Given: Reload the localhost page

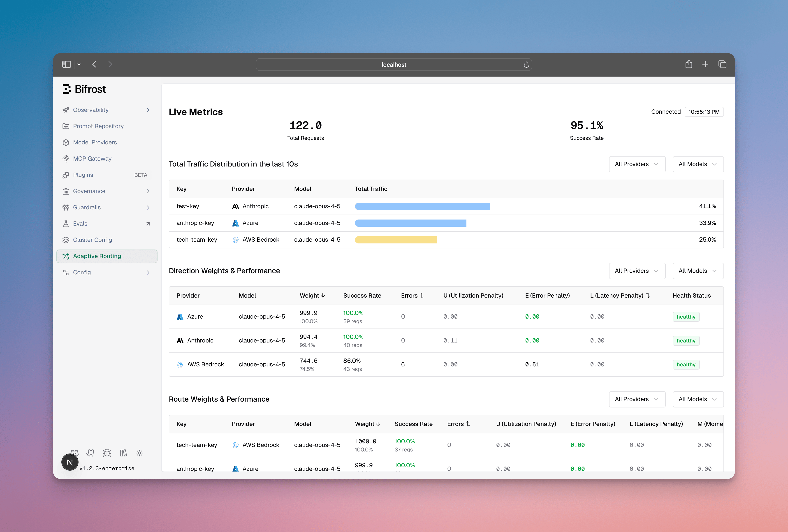Looking at the screenshot, I should (526, 65).
